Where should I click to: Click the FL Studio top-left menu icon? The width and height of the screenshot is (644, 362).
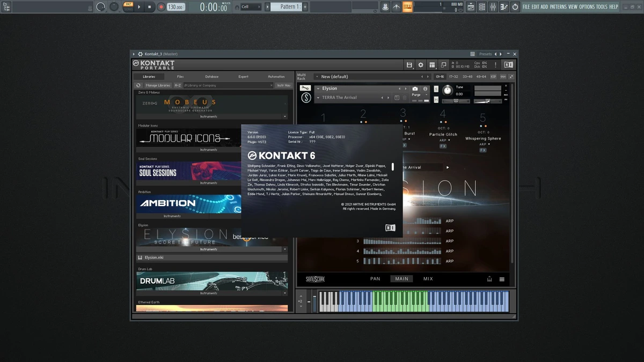click(6, 7)
